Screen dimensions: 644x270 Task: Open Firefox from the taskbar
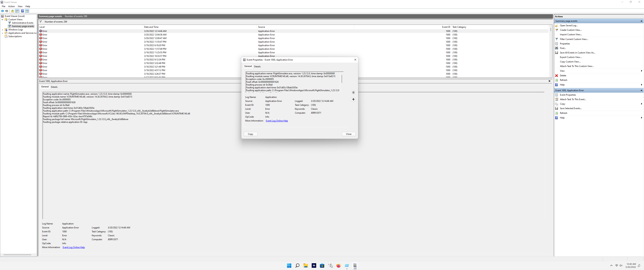tap(338, 265)
